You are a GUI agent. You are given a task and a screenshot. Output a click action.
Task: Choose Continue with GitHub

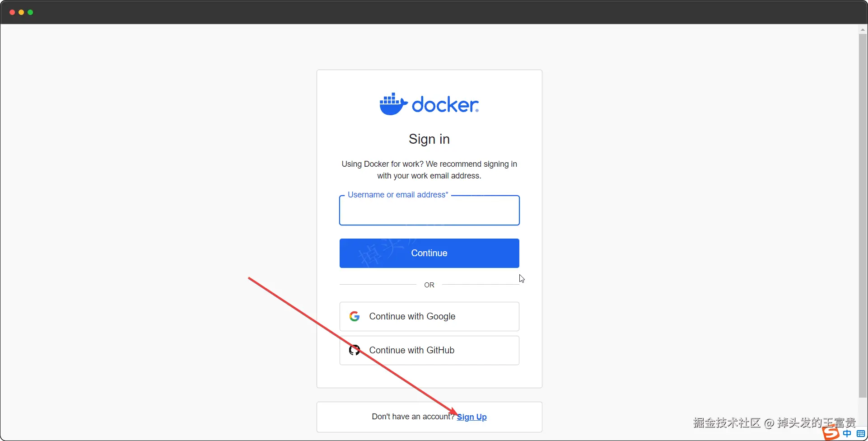(x=429, y=350)
